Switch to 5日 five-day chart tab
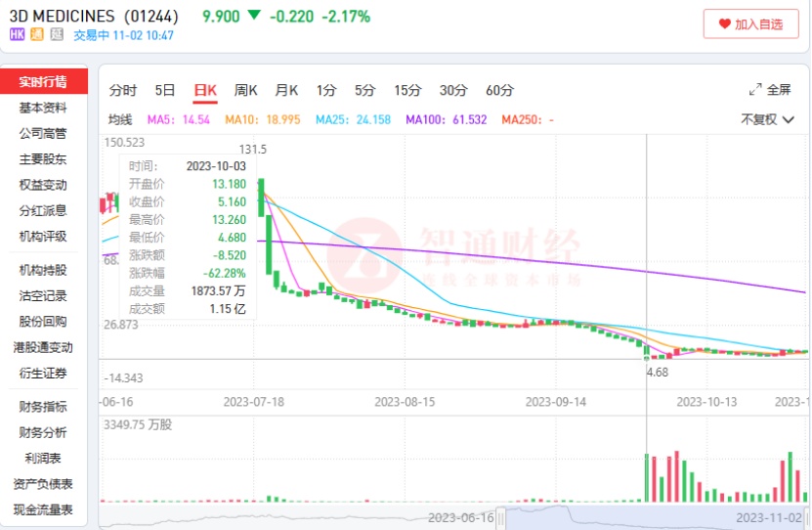Screen dimensions: 812x530 [165, 90]
